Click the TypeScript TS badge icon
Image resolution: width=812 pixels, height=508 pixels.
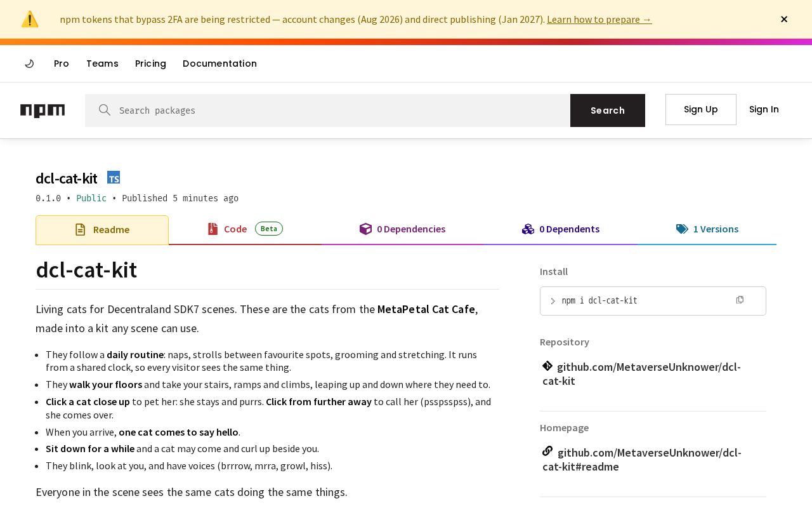point(114,178)
